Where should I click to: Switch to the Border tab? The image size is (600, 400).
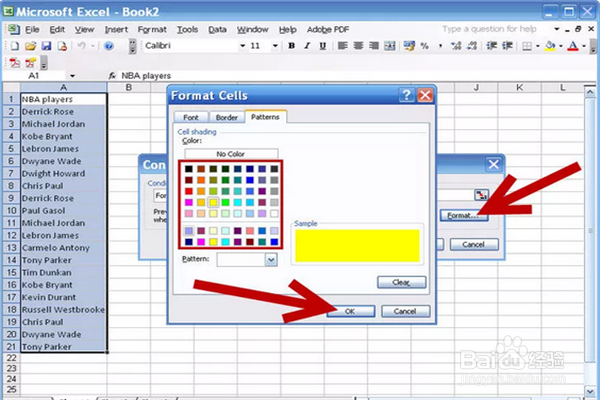click(227, 118)
